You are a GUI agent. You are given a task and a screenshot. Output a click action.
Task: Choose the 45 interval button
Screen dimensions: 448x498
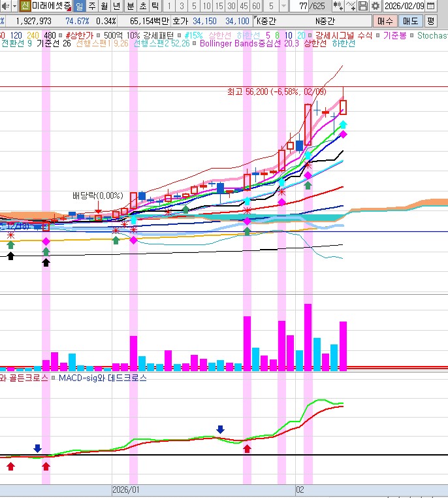coord(244,6)
